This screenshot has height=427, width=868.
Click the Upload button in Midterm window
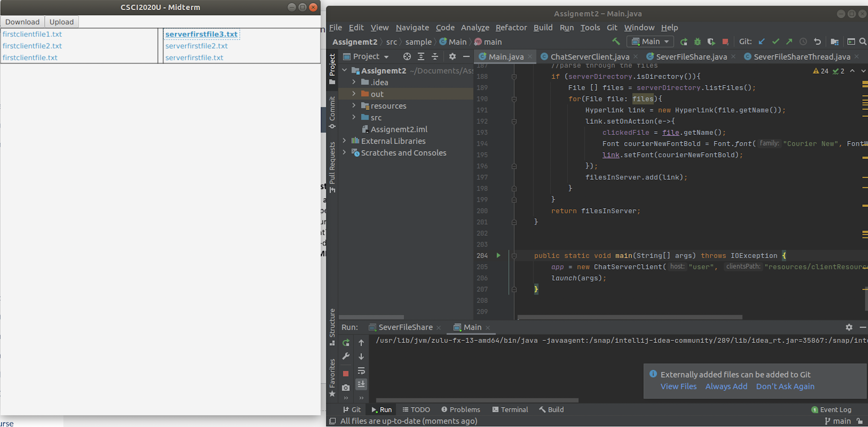click(x=61, y=22)
